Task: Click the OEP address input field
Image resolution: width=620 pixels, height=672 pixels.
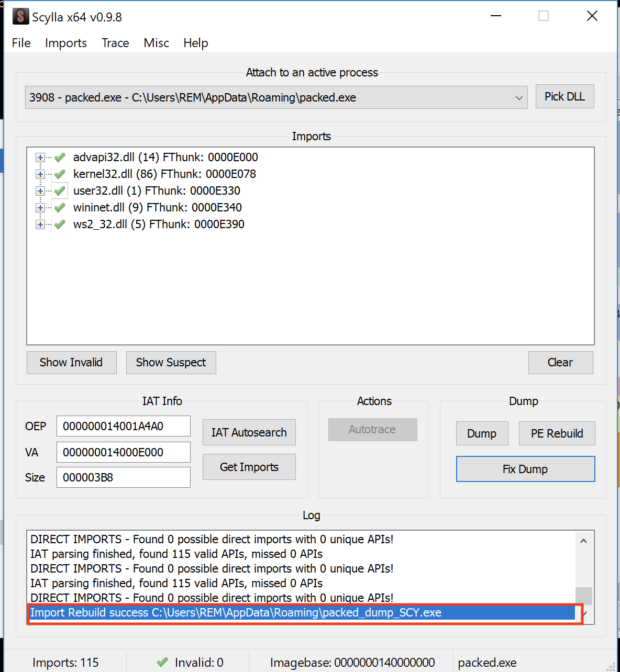Action: click(x=124, y=426)
